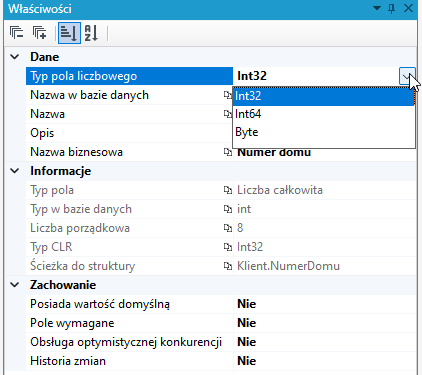This screenshot has width=422, height=375.
Task: Select the Typ pola liczbowego row
Action: [129, 76]
